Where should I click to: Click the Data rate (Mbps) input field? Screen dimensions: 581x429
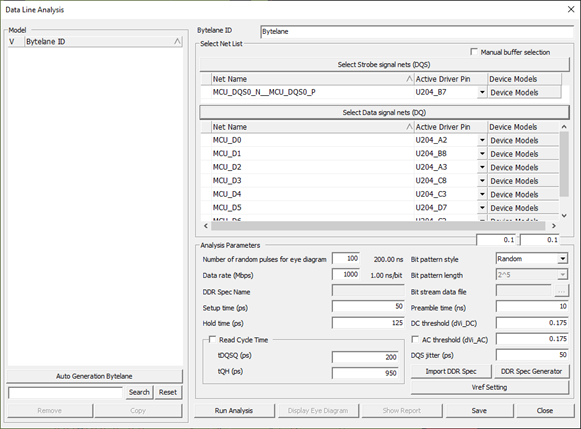click(x=346, y=275)
